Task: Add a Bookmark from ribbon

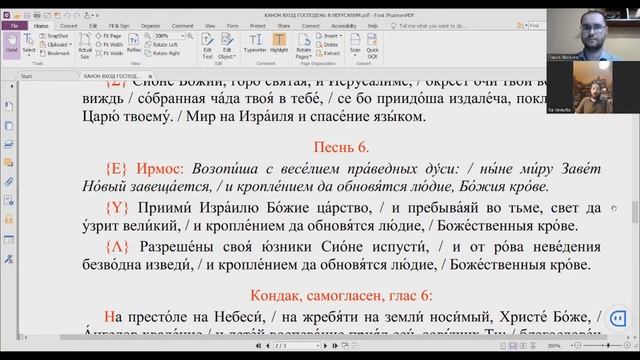Action: tap(55, 53)
